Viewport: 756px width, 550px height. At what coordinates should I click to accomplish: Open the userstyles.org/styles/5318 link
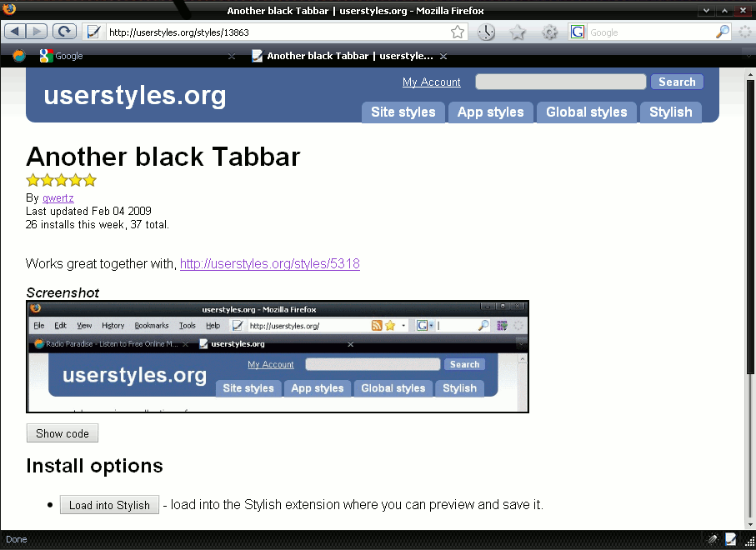point(270,263)
